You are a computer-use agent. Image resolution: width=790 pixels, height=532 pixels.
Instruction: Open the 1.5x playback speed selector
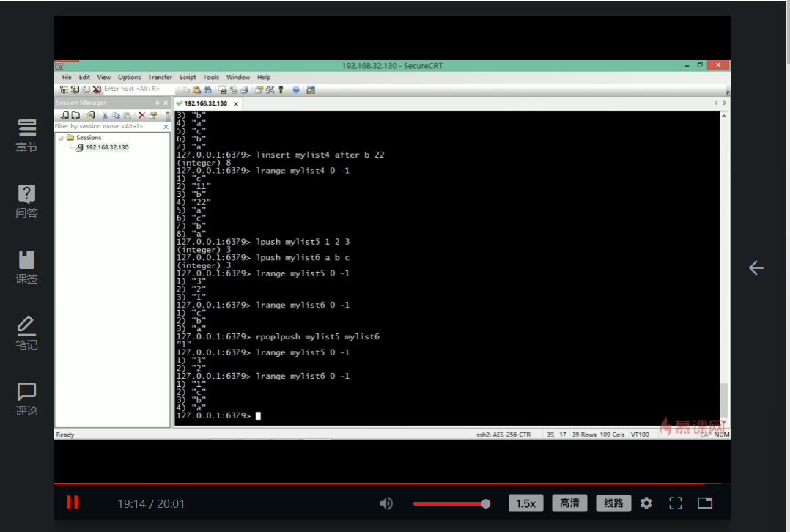click(526, 503)
